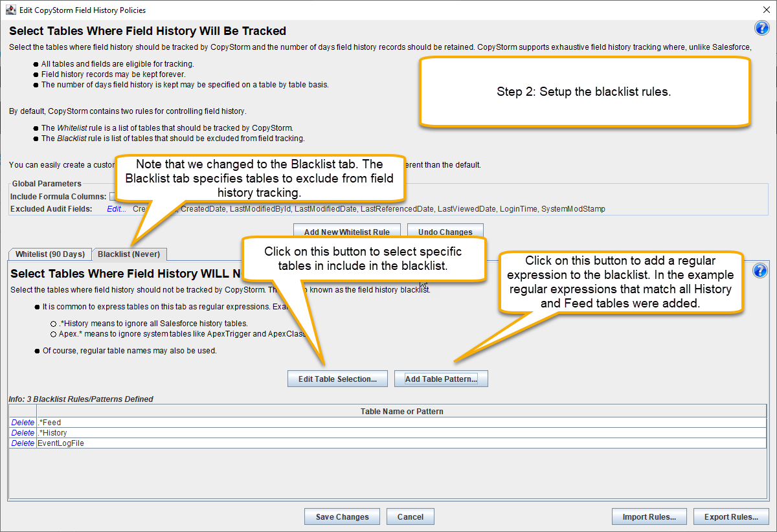The image size is (777, 532).
Task: Click the LoginTime excluded audit field
Action: 519,209
